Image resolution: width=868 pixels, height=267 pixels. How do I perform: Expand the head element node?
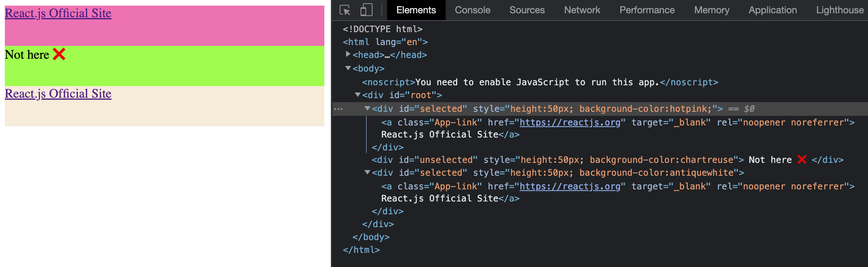click(348, 54)
